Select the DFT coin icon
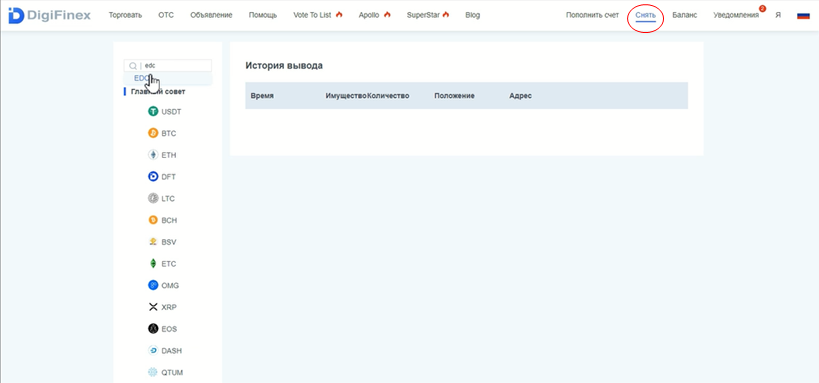Viewport: 819px width, 383px height. [153, 177]
